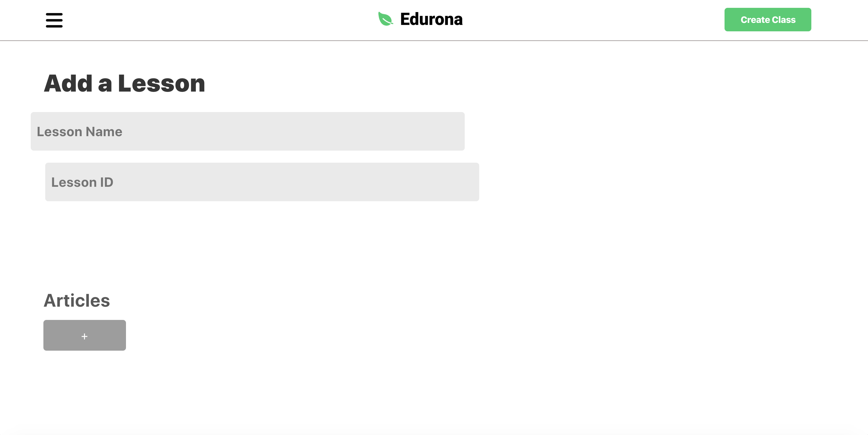Add a new article with gray button
Image resolution: width=868 pixels, height=435 pixels.
[x=85, y=335]
